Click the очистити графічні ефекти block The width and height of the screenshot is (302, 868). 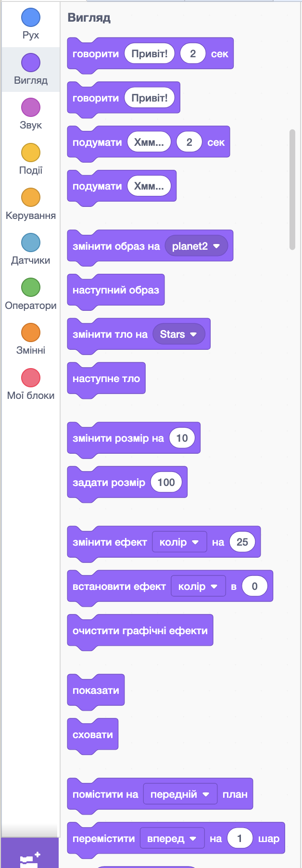click(140, 631)
